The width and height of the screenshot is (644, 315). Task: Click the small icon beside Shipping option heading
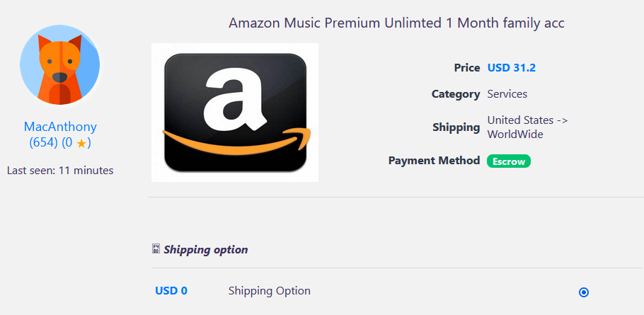(156, 249)
